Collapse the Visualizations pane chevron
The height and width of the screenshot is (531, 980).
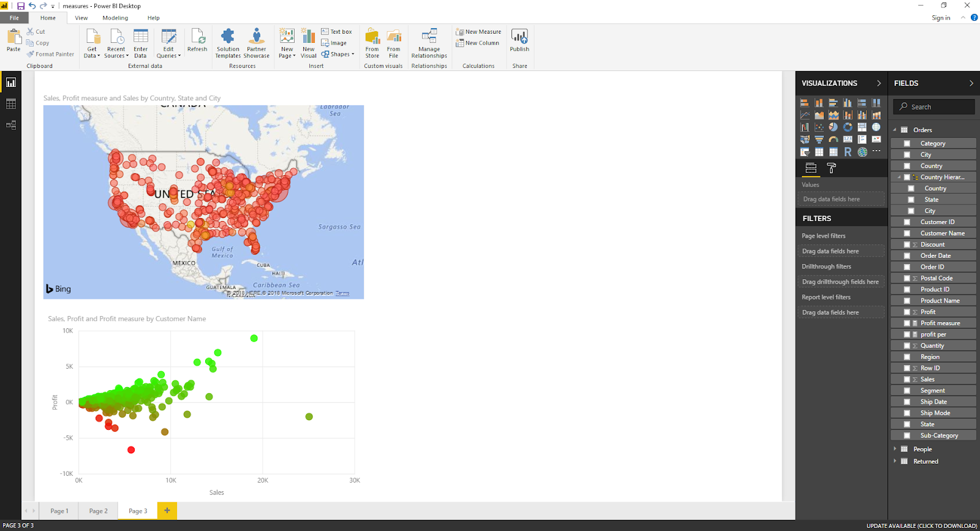point(879,83)
